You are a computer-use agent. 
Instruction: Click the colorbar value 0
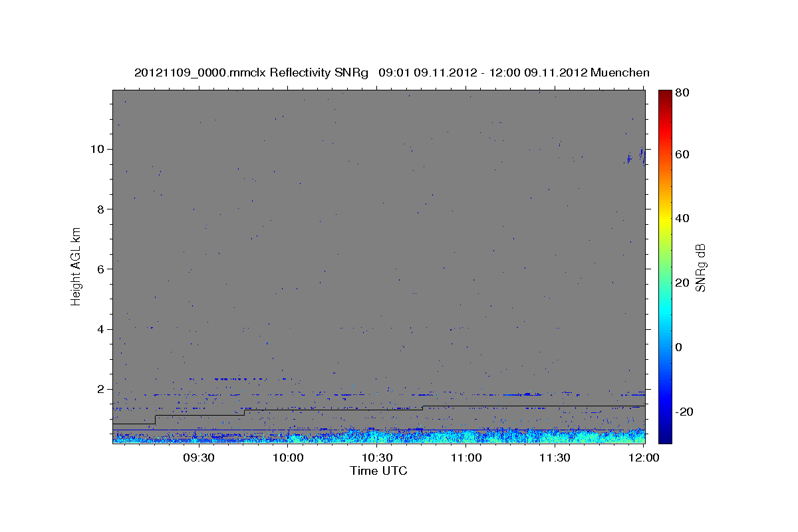tap(679, 347)
